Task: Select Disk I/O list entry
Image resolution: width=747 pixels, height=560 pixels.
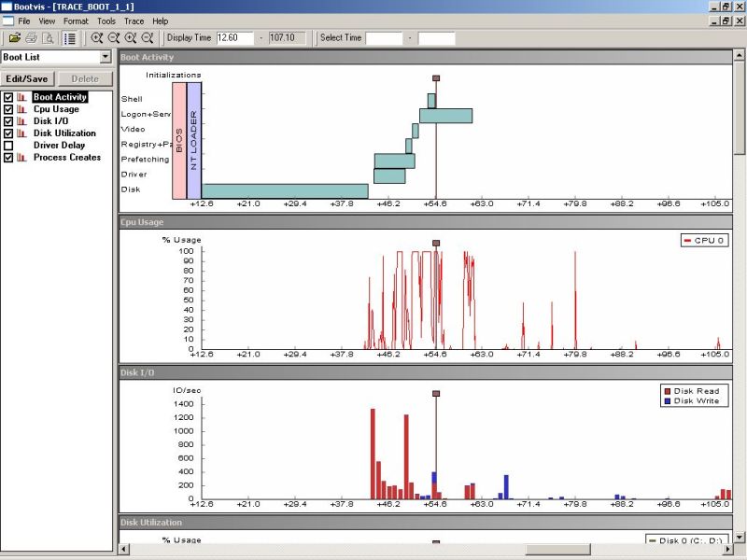Action: point(50,121)
